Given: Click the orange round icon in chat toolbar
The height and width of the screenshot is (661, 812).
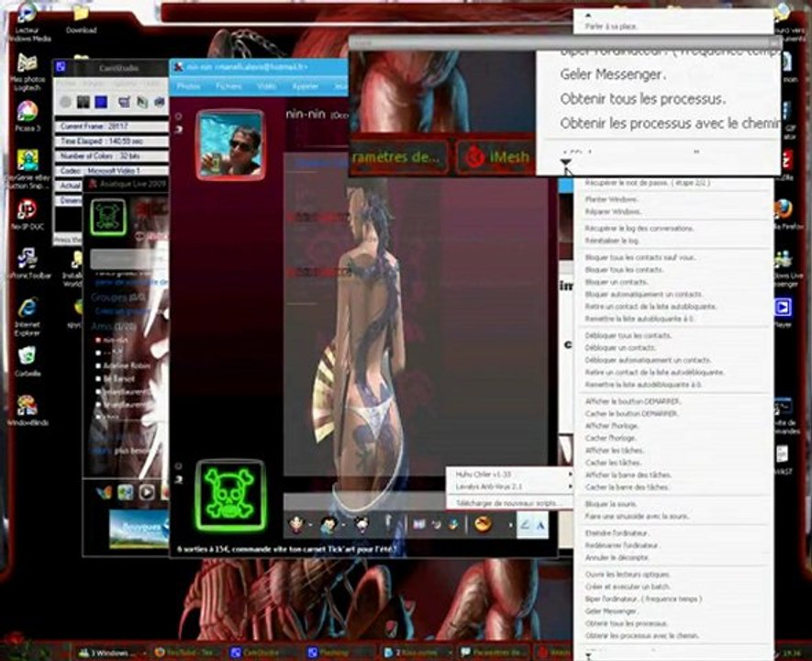Looking at the screenshot, I should pyautogui.click(x=483, y=525).
